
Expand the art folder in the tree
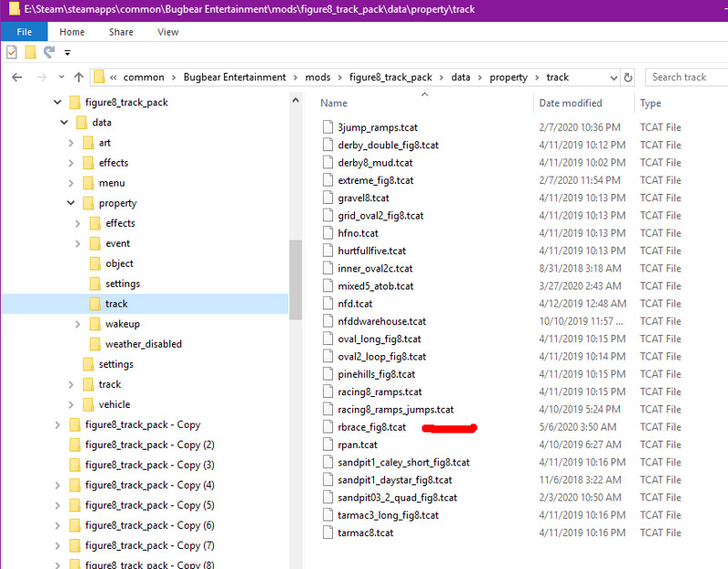[x=71, y=143]
